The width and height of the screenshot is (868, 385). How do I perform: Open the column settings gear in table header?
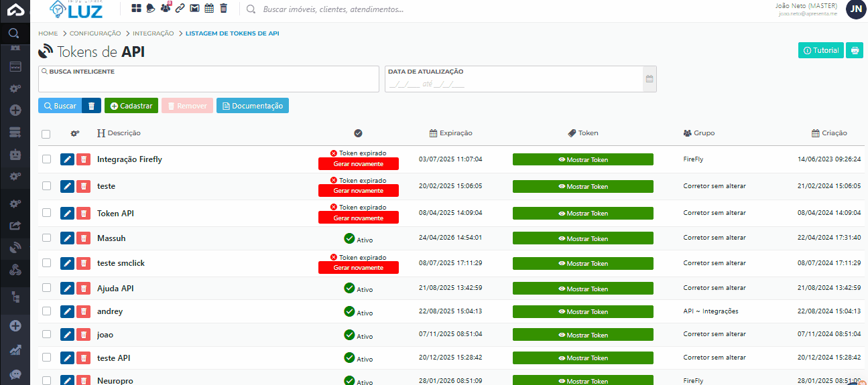click(75, 133)
